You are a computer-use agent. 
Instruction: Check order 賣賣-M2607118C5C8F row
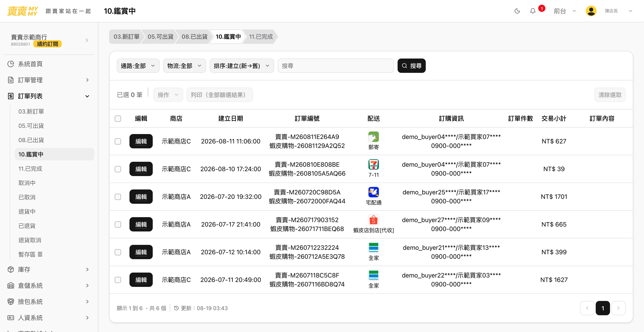point(118,280)
